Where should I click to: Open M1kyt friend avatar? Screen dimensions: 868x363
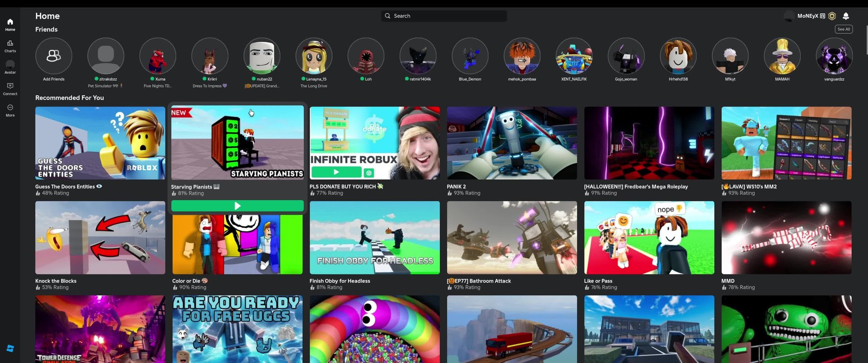pyautogui.click(x=730, y=56)
